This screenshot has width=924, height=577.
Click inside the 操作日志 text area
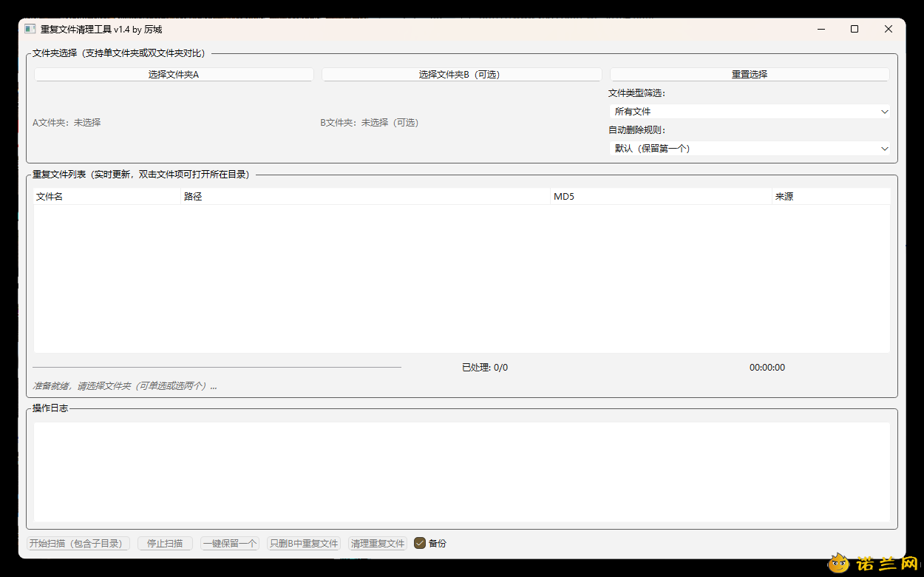(462, 472)
